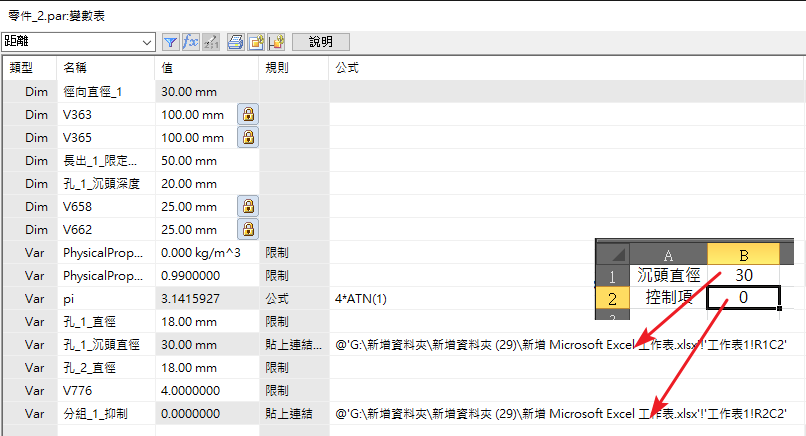806x436 pixels.
Task: Select Excel column A header
Action: pyautogui.click(x=668, y=255)
